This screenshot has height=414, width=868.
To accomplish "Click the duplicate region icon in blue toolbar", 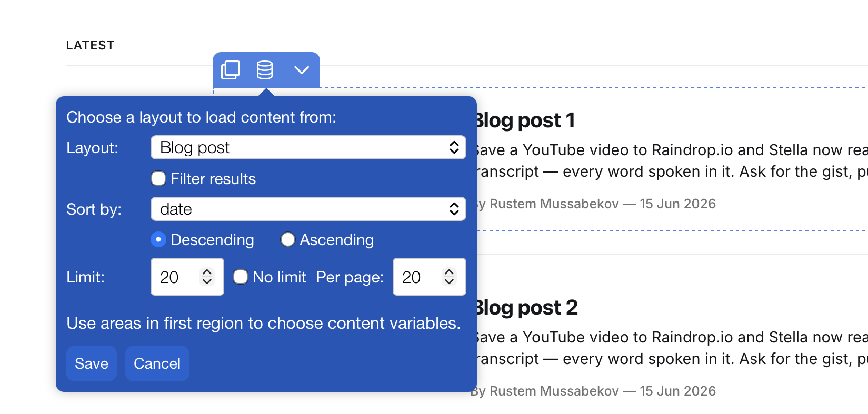I will pos(231,70).
